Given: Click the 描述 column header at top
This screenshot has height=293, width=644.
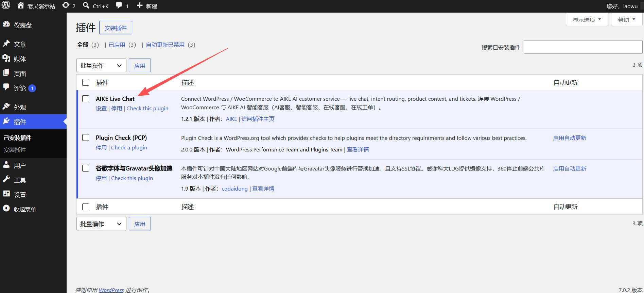Looking at the screenshot, I should pos(188,83).
